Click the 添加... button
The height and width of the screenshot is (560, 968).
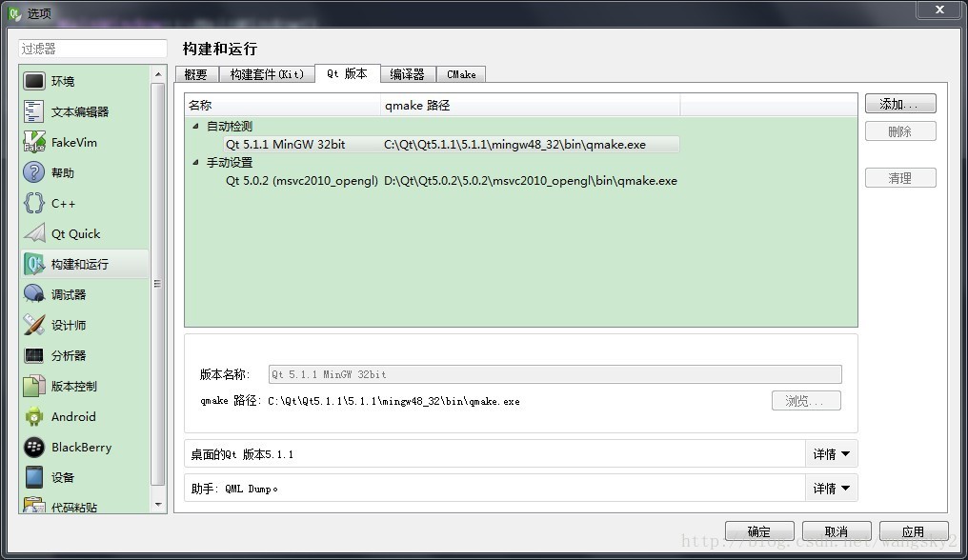pyautogui.click(x=900, y=104)
